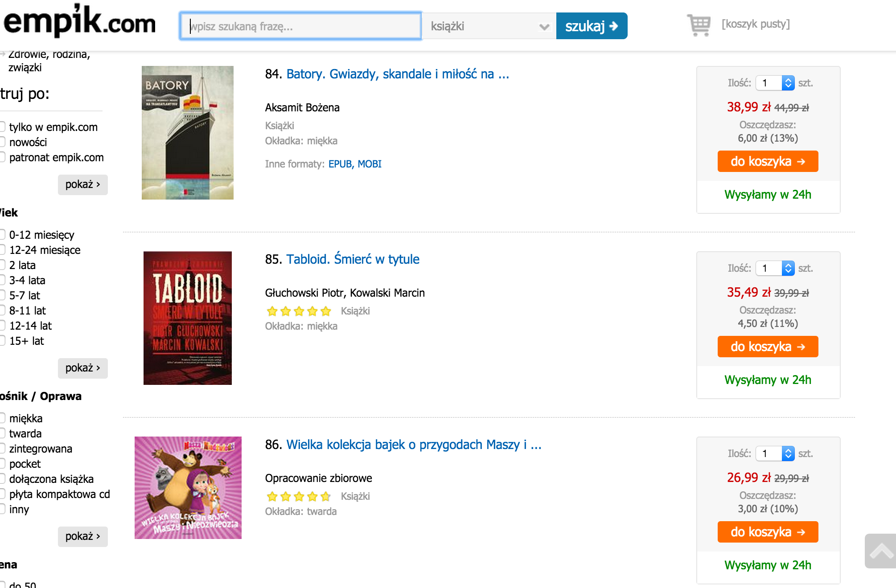The image size is (896, 588).
Task: Click the szukaj search button
Action: point(592,26)
